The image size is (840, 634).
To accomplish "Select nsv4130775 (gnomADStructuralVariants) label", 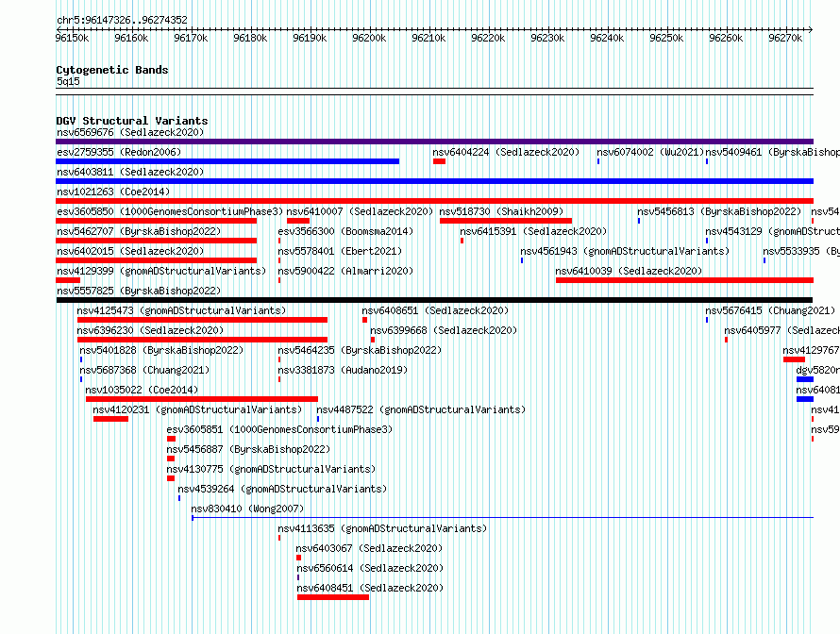I will point(271,469).
